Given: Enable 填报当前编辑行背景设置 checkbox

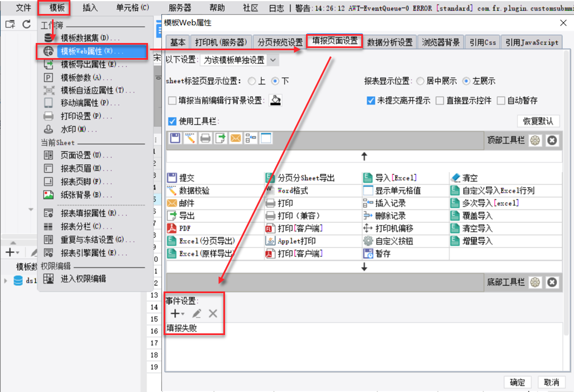Looking at the screenshot, I should [x=172, y=101].
